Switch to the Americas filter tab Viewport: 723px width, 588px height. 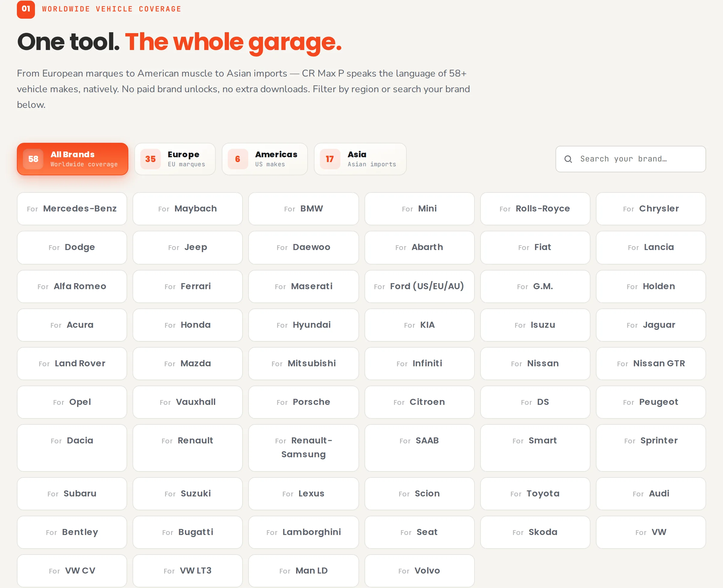point(265,159)
